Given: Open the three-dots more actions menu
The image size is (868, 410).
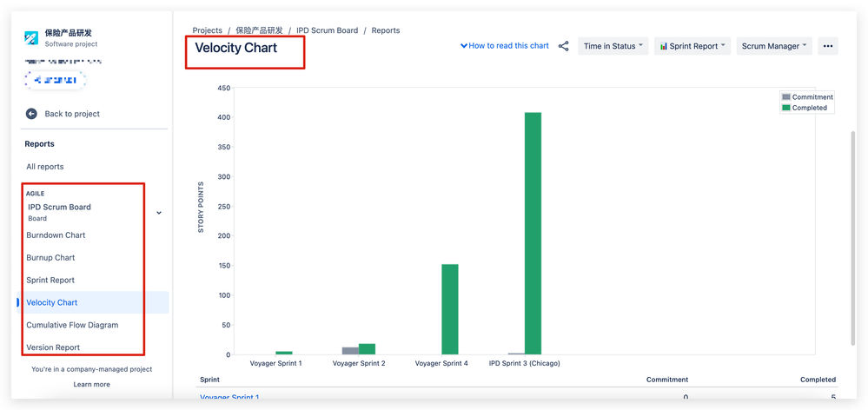Looking at the screenshot, I should tap(828, 47).
